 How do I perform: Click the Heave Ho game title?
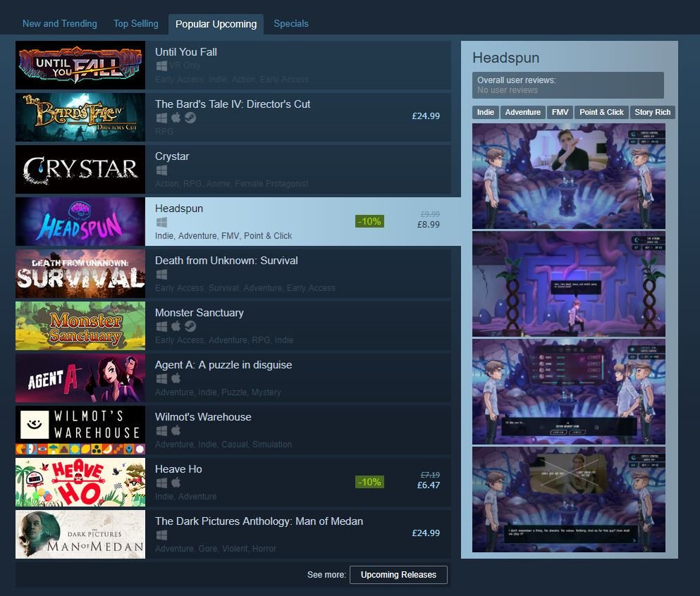point(178,469)
